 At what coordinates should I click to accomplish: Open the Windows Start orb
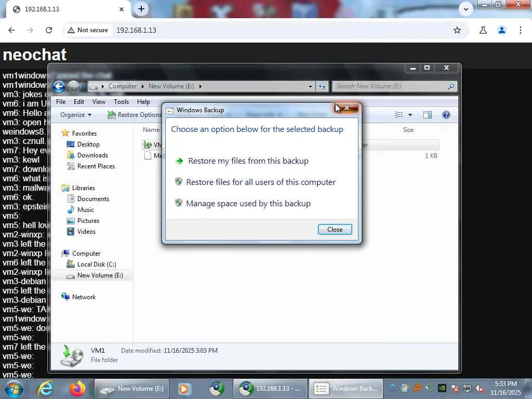13,389
